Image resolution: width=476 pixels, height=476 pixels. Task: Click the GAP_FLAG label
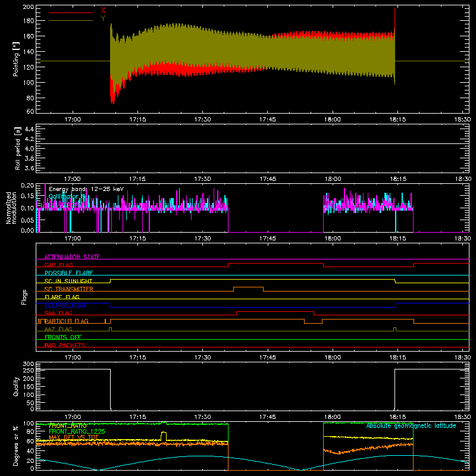pyautogui.click(x=58, y=265)
